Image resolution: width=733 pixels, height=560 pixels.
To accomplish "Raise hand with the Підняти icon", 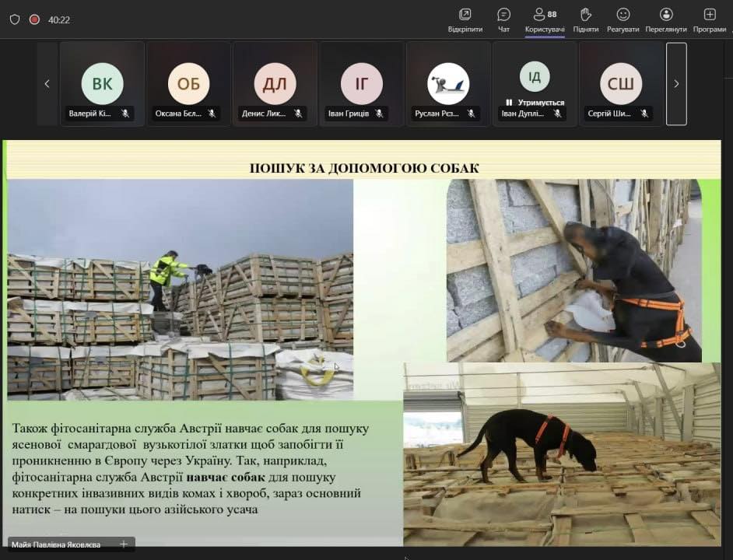I will point(586,15).
